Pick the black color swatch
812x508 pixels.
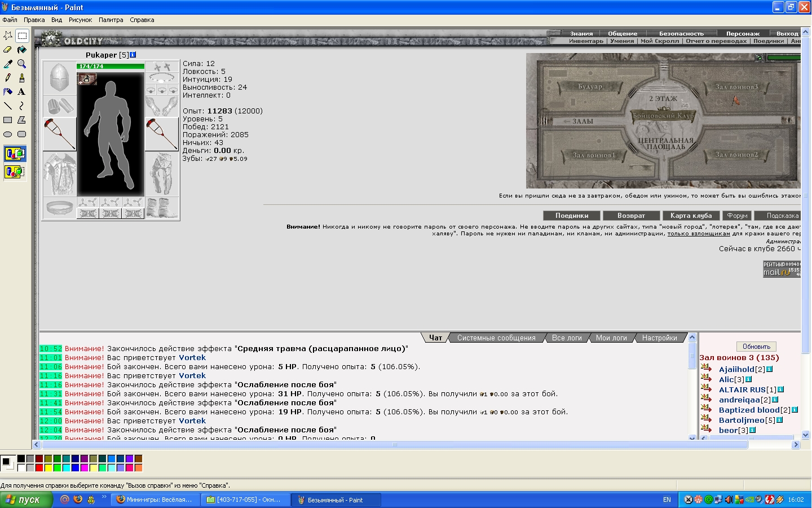[21, 459]
